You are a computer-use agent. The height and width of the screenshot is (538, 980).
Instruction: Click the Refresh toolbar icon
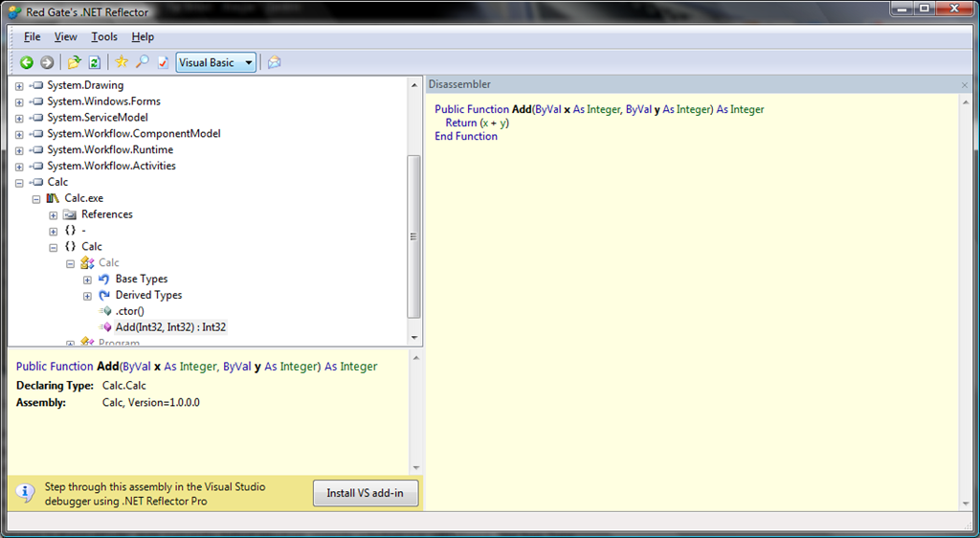(x=95, y=62)
